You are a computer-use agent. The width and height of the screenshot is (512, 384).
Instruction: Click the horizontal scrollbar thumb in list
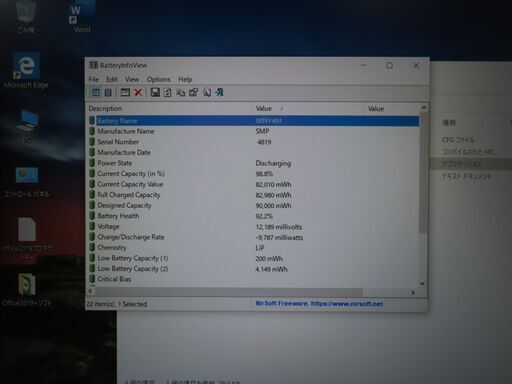[229, 292]
